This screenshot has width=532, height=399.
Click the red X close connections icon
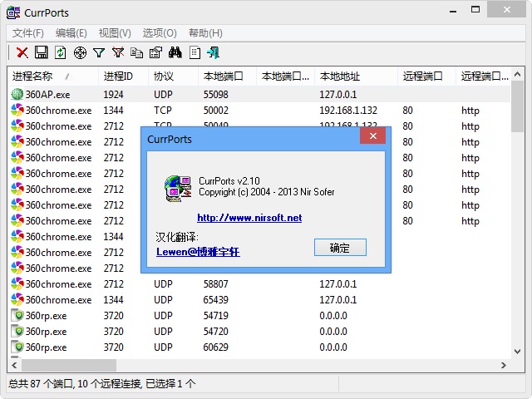(22, 52)
